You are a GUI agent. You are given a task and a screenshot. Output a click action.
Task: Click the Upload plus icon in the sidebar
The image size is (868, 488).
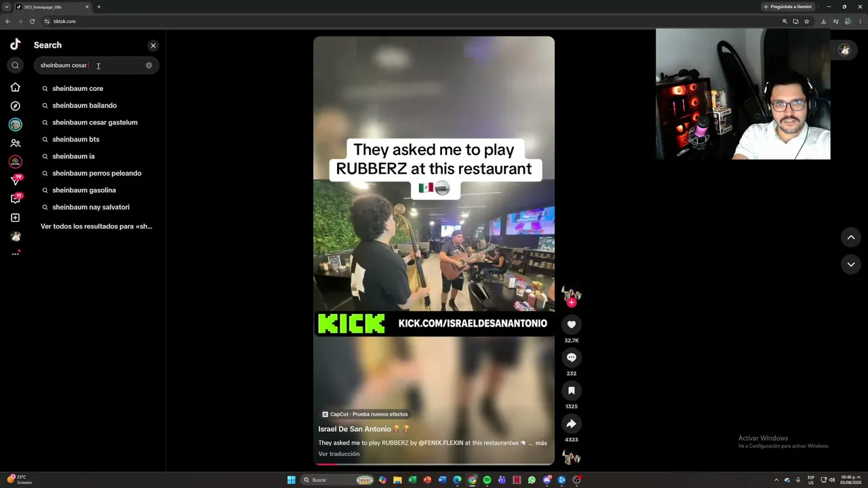click(16, 218)
